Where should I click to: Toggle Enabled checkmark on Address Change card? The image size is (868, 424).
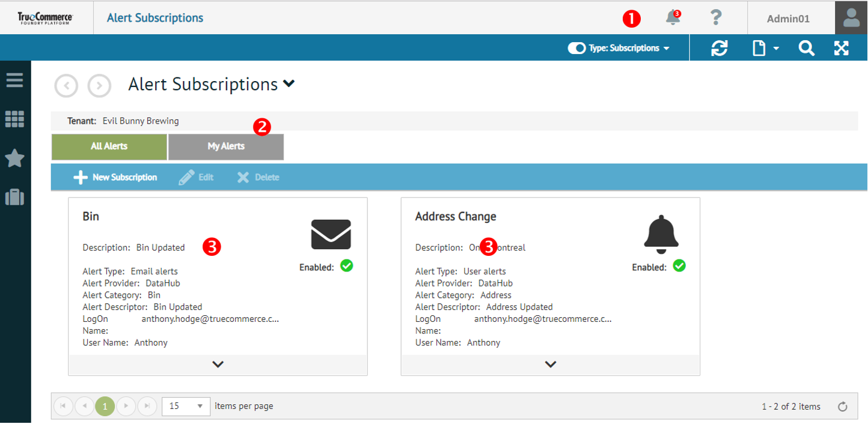point(679,265)
